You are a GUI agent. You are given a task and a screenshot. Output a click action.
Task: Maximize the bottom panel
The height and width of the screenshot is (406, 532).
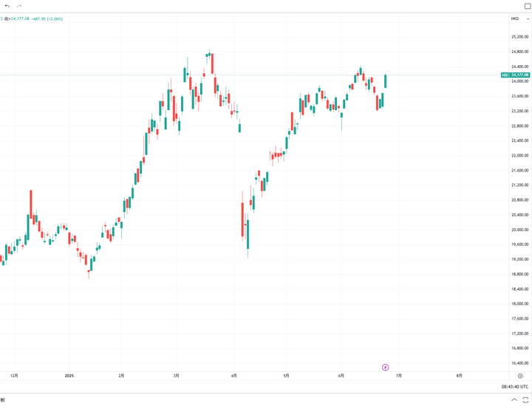click(526, 400)
